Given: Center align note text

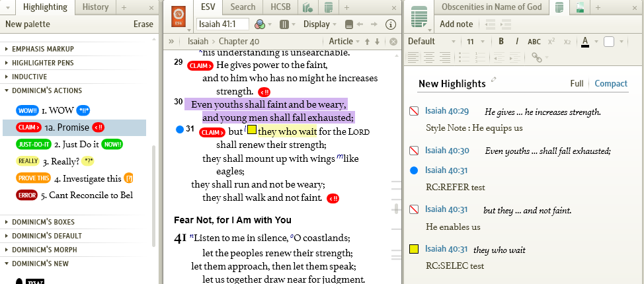Looking at the screenshot, I should coord(429,57).
